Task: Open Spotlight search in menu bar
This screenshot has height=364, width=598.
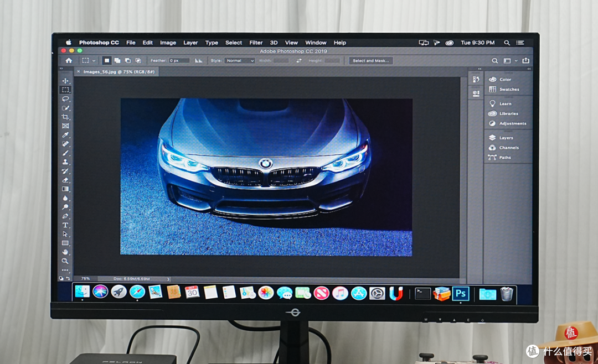Action: coord(507,43)
